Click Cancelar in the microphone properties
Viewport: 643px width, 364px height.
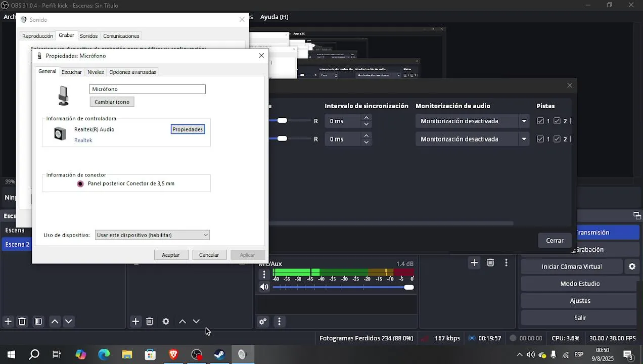[x=209, y=255]
